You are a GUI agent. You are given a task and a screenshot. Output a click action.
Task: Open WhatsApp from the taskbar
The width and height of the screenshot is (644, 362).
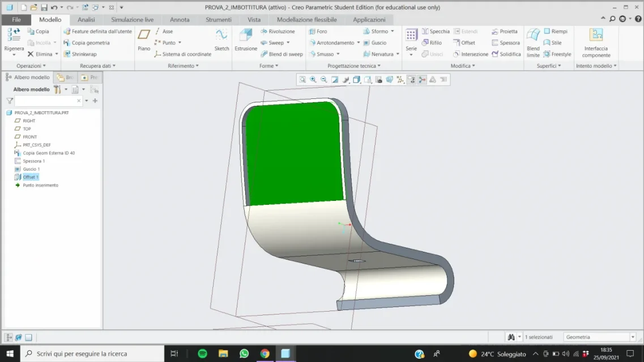pos(244,354)
